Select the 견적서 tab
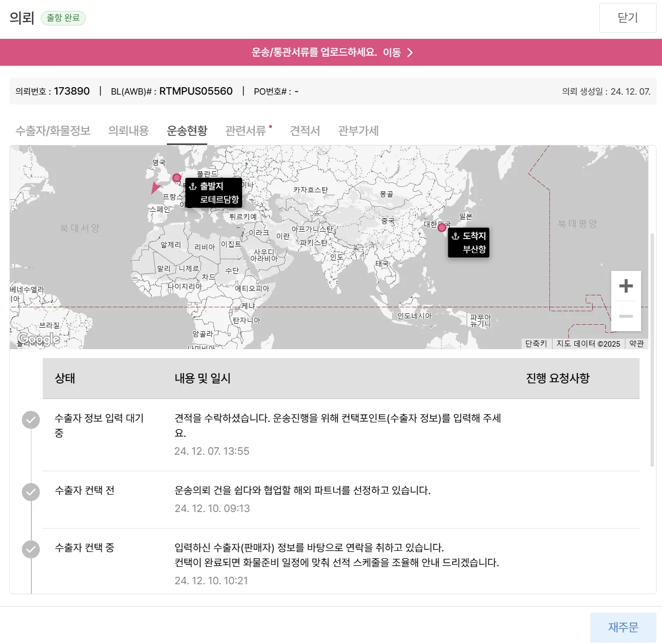 point(305,131)
